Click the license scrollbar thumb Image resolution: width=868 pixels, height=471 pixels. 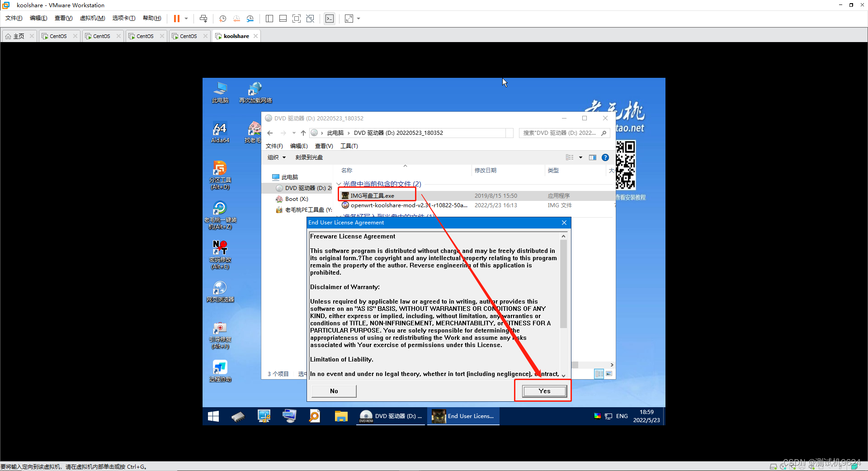563,284
